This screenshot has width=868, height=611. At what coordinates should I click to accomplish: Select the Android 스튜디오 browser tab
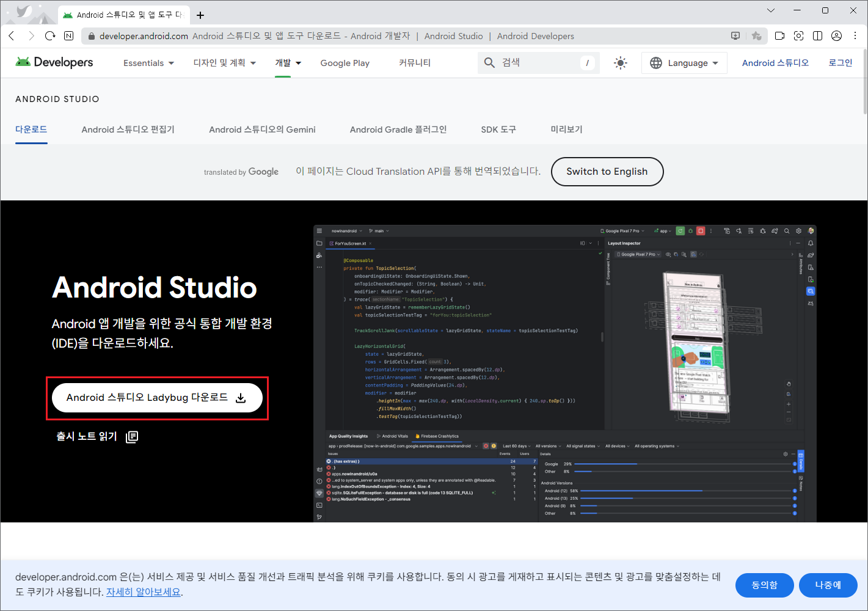click(123, 15)
